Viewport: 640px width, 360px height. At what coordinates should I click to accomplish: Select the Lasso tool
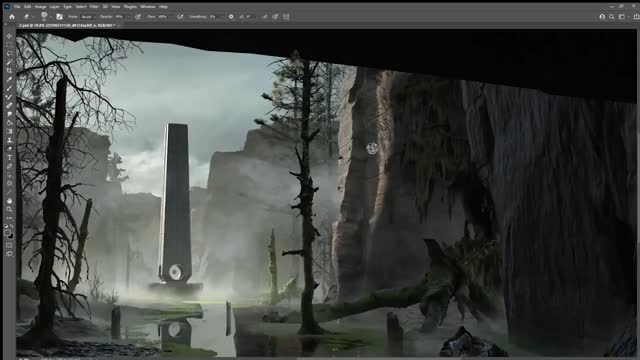click(9, 53)
